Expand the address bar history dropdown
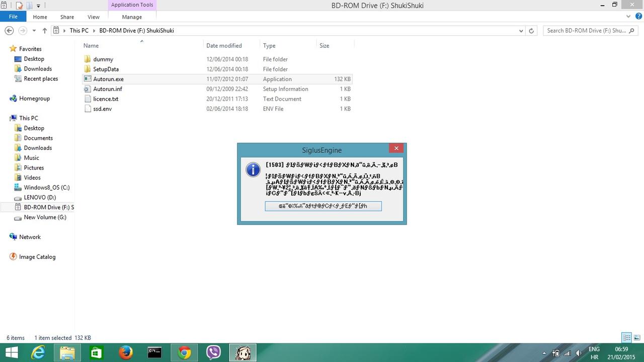The width and height of the screenshot is (644, 362). 521,31
